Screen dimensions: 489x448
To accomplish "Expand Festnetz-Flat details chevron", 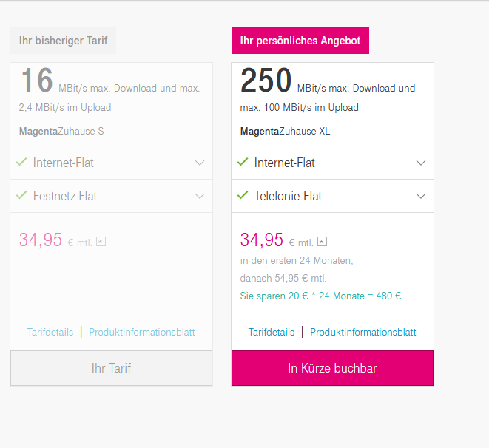I will pyautogui.click(x=200, y=197).
